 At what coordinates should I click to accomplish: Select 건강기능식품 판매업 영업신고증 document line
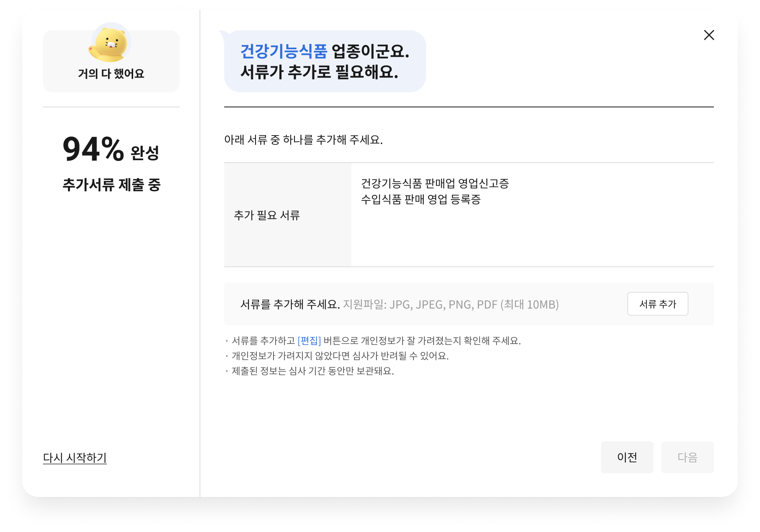[435, 183]
